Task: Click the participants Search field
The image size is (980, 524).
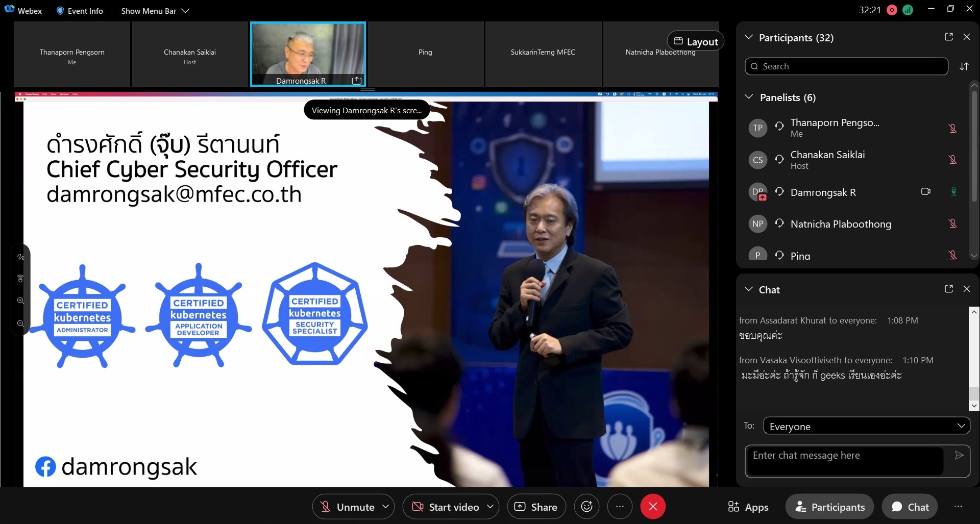Action: (846, 66)
